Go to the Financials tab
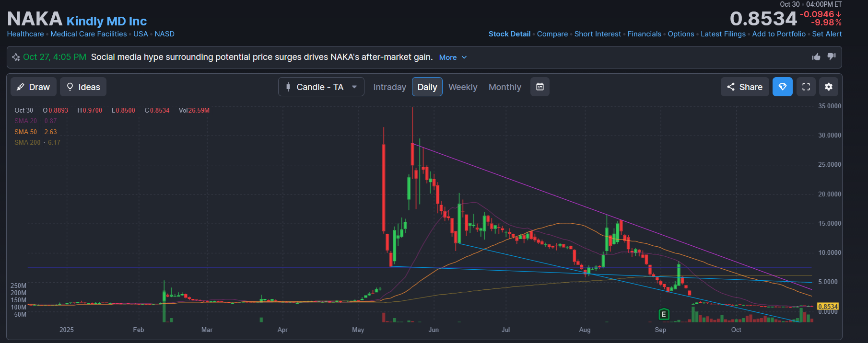This screenshot has width=868, height=343. (x=644, y=34)
